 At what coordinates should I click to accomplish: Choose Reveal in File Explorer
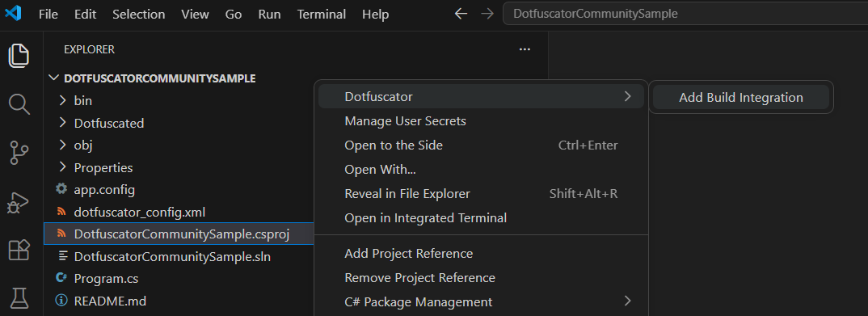[481, 194]
